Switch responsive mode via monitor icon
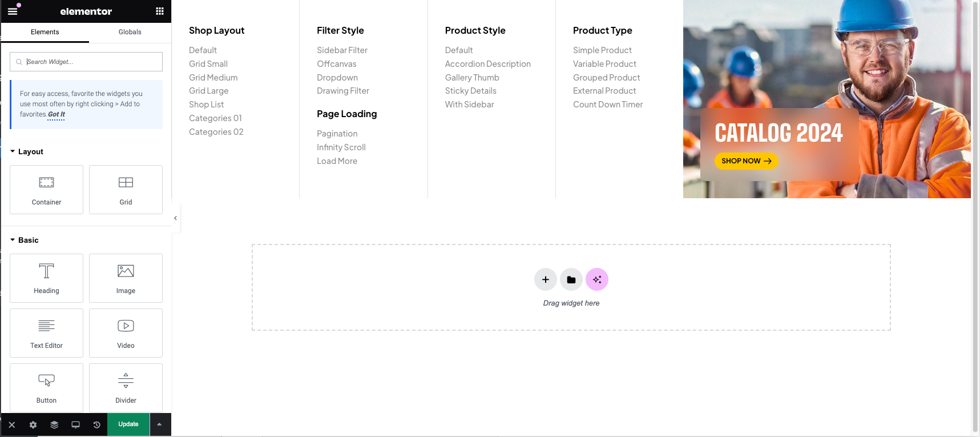This screenshot has width=980, height=437. click(75, 425)
